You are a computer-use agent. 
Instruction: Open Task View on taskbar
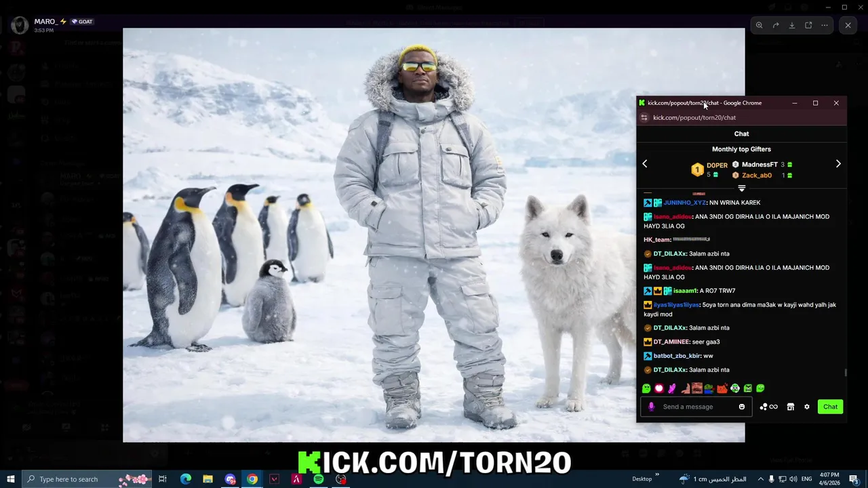coord(163,479)
